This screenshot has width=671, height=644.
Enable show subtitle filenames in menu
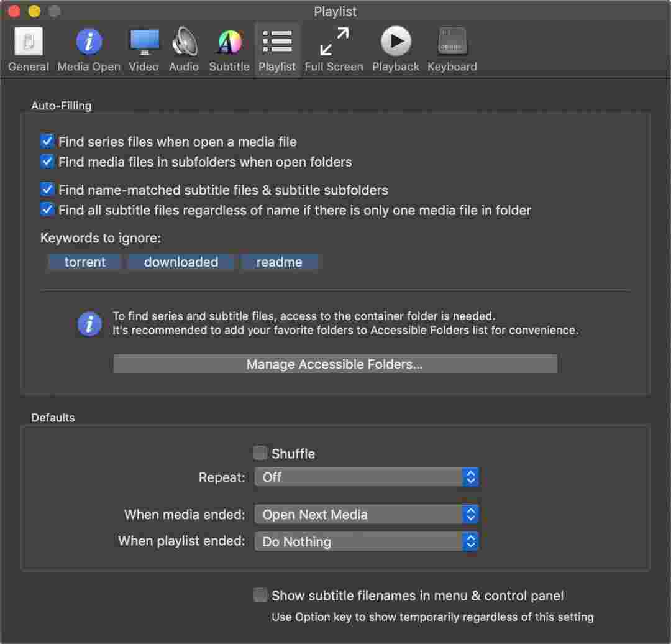(x=261, y=595)
